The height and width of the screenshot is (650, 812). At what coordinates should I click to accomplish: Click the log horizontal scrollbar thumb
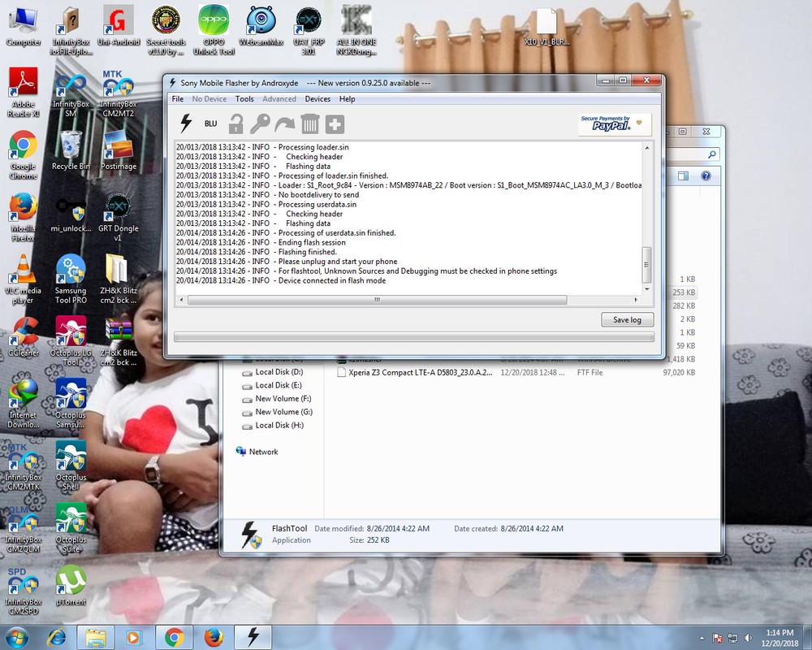(378, 300)
